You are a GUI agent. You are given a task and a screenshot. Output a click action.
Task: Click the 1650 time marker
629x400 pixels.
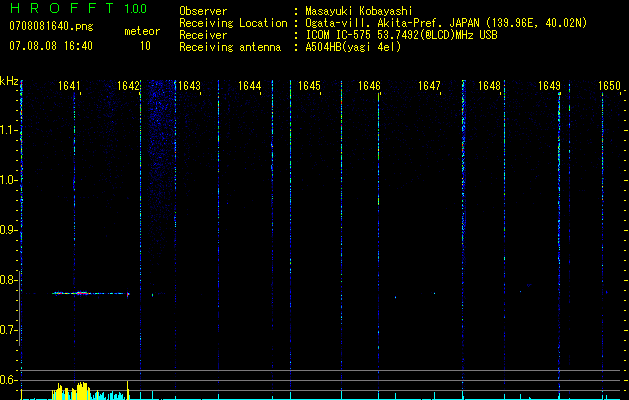pos(609,86)
